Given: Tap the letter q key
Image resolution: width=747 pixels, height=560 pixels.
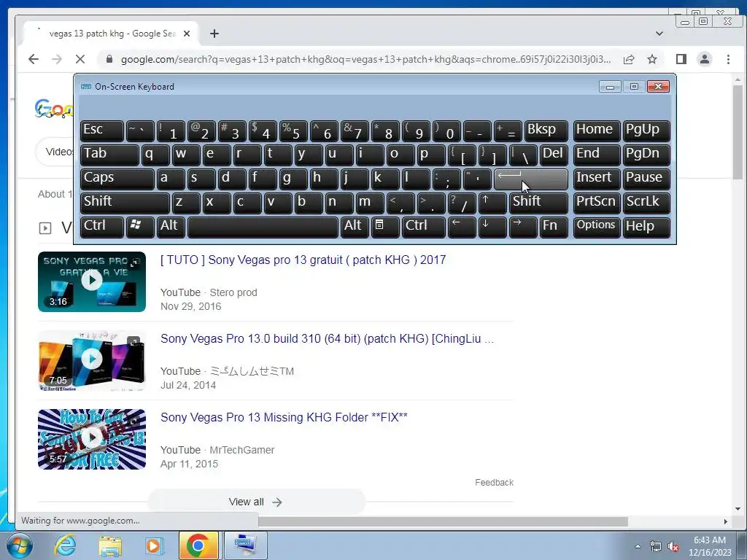Looking at the screenshot, I should [x=155, y=155].
